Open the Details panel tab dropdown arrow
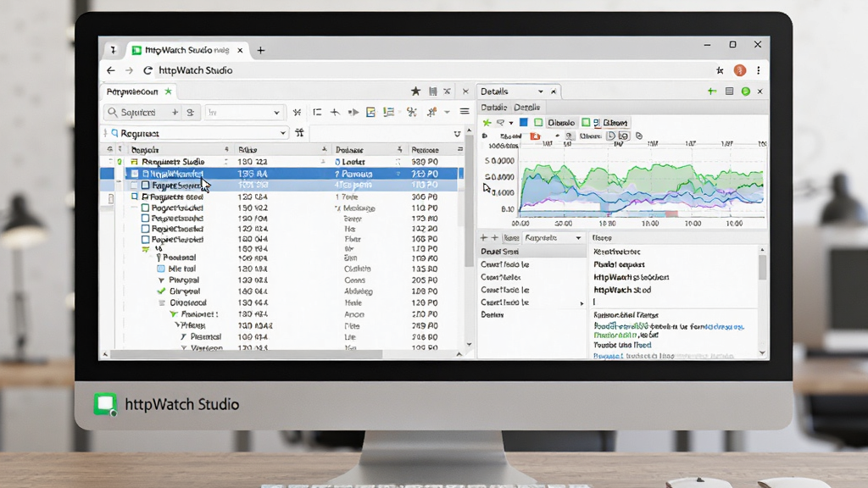This screenshot has width=868, height=488. 540,91
